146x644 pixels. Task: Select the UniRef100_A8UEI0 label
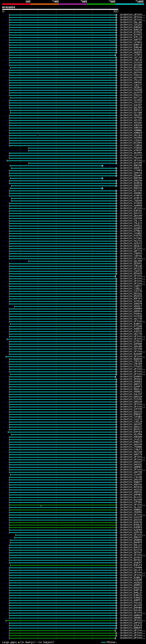(131, 168)
